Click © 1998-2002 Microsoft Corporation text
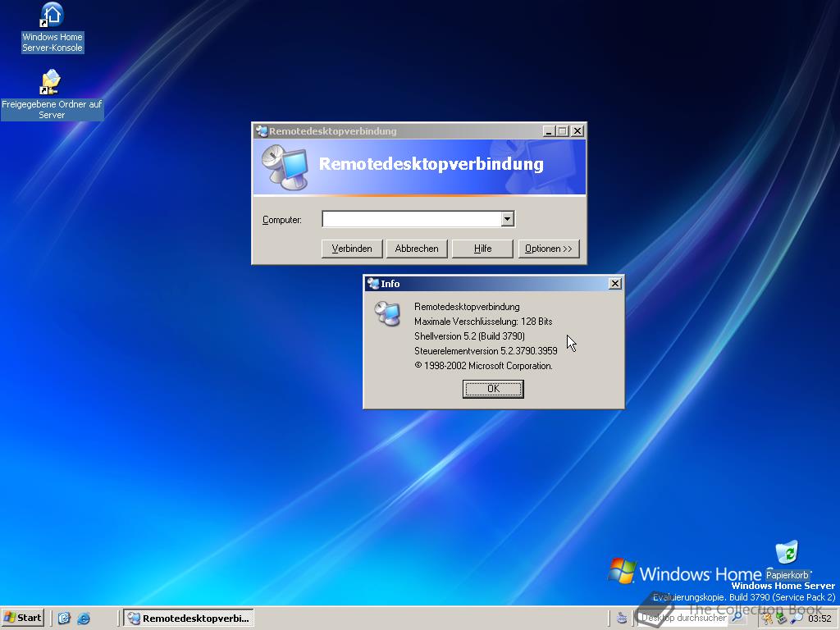840x630 pixels. (x=483, y=366)
